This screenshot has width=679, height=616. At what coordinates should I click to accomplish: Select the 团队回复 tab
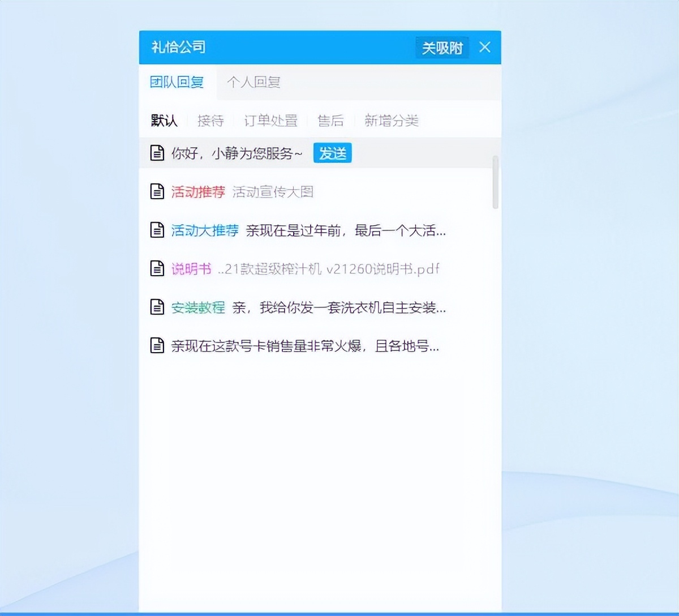click(x=178, y=82)
